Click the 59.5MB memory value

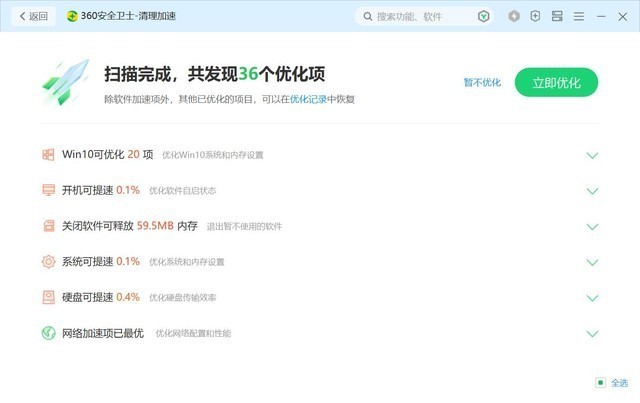(155, 225)
